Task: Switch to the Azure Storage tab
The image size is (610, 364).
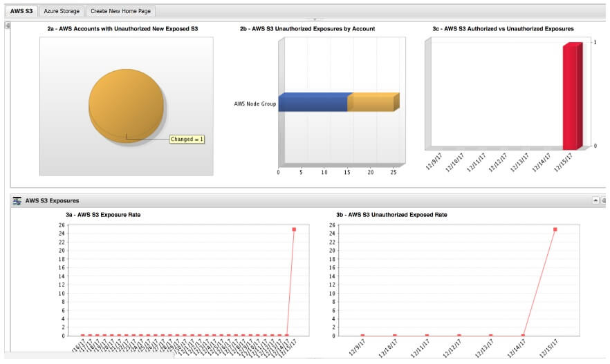Action: tap(62, 11)
